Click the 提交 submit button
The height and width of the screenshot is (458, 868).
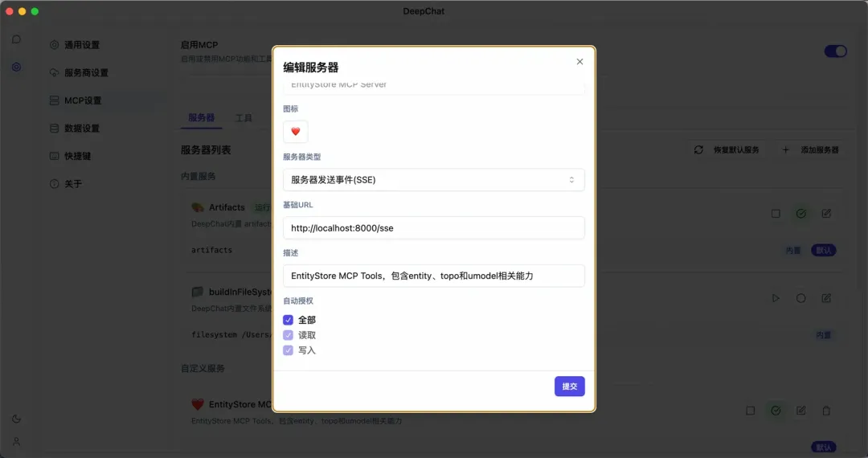click(570, 386)
